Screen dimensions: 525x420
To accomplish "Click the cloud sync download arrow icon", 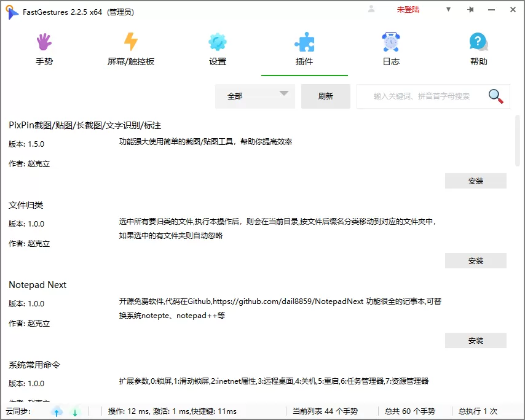I will pyautogui.click(x=74, y=411).
